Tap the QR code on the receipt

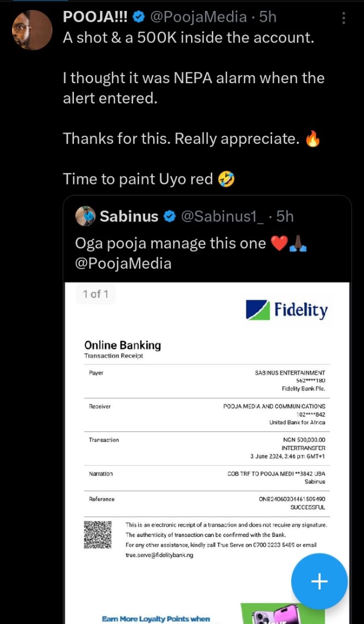(x=98, y=534)
